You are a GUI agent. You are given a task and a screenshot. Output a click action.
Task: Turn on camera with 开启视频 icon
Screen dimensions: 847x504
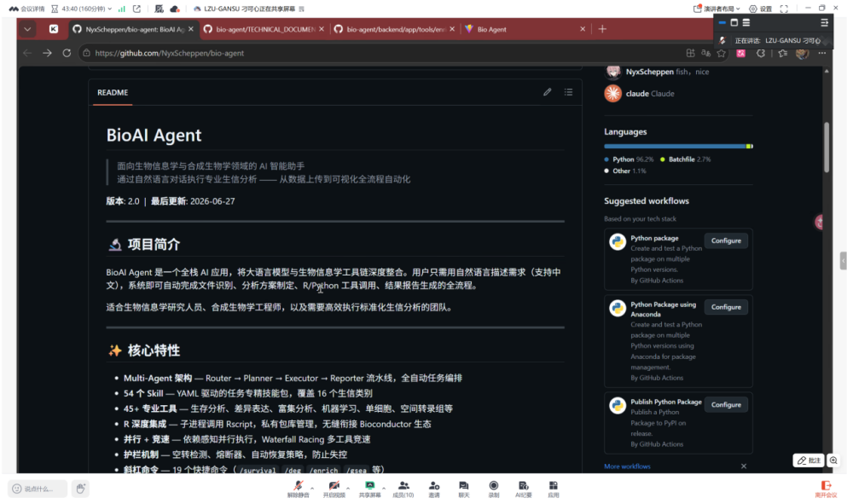coord(334,489)
